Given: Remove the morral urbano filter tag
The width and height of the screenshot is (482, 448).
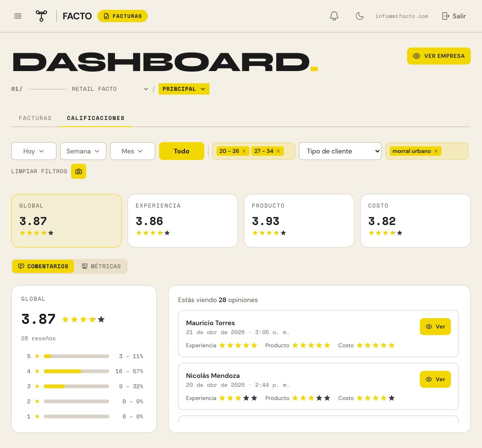Looking at the screenshot, I should (x=436, y=151).
